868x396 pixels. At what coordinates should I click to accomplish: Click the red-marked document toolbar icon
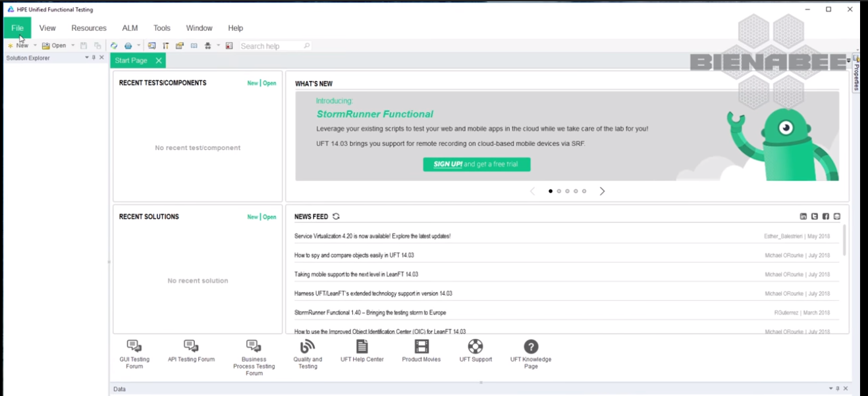pos(229,46)
